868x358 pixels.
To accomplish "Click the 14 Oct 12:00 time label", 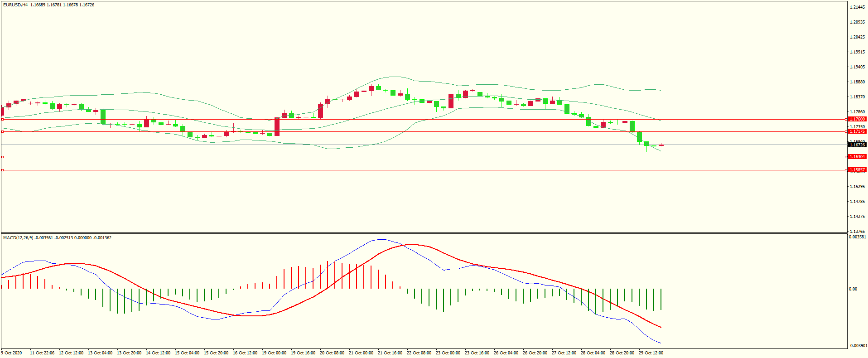I will [x=158, y=353].
